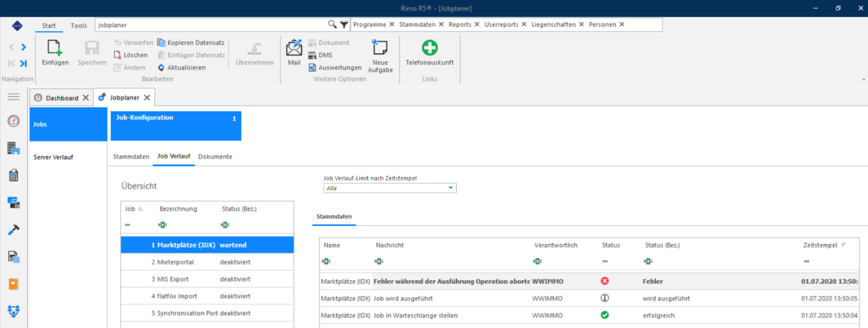Select Jobs in the left panel
This screenshot has width=868, height=328.
pyautogui.click(x=68, y=124)
